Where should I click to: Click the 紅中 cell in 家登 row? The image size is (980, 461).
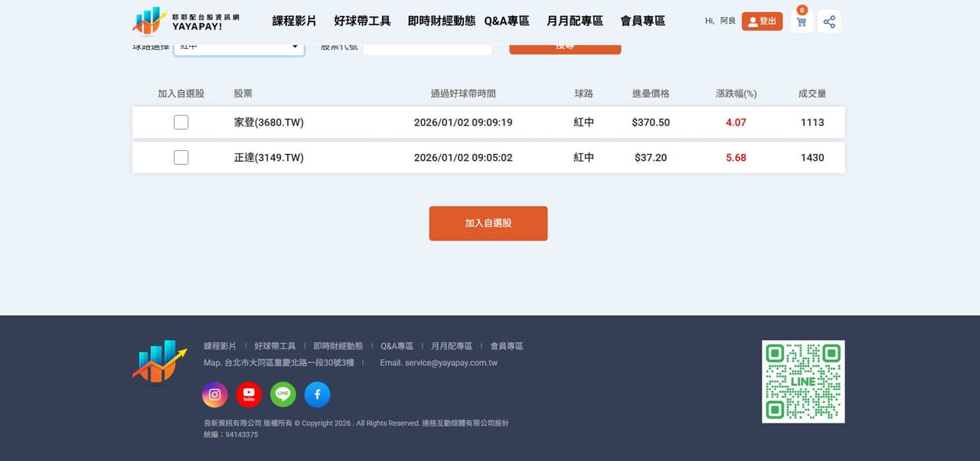(583, 123)
